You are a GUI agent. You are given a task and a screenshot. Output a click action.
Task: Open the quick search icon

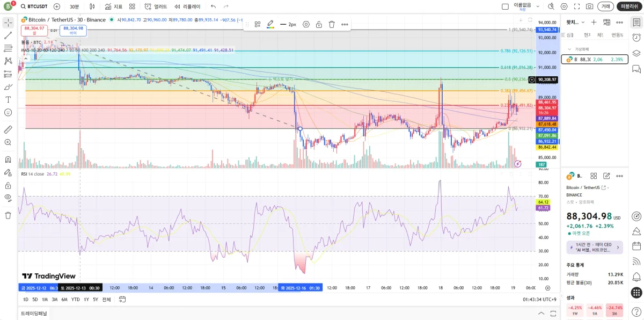coord(551,6)
